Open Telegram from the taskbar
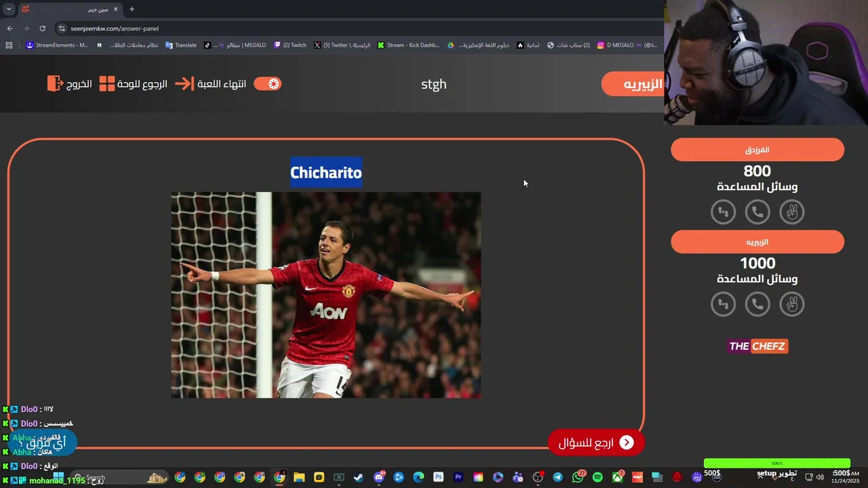868x488 pixels. coord(557,477)
